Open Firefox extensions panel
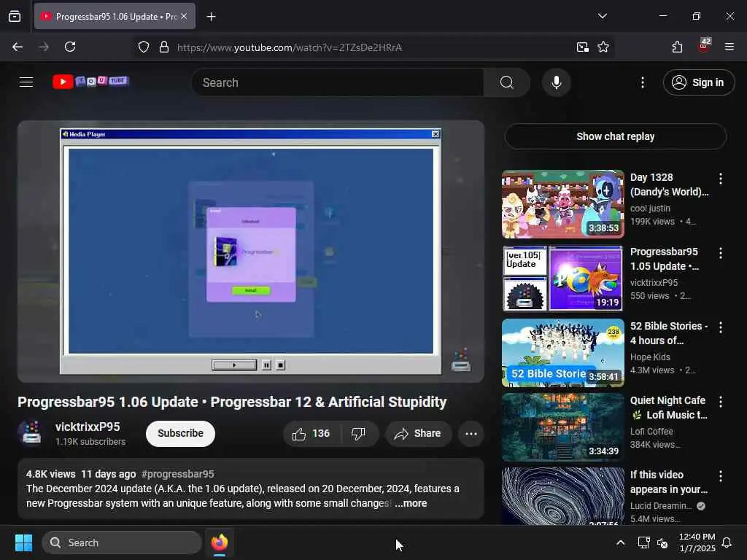This screenshot has width=747, height=560. tap(677, 47)
